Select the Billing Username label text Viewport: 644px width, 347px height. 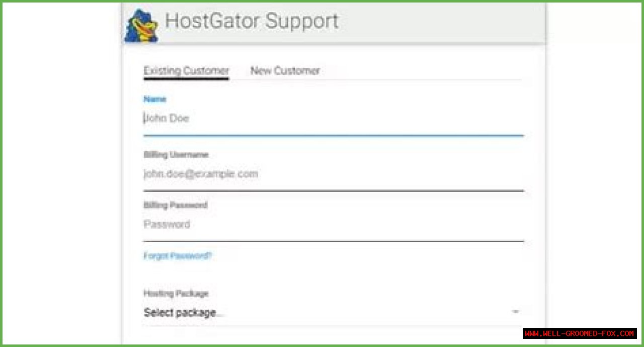176,155
